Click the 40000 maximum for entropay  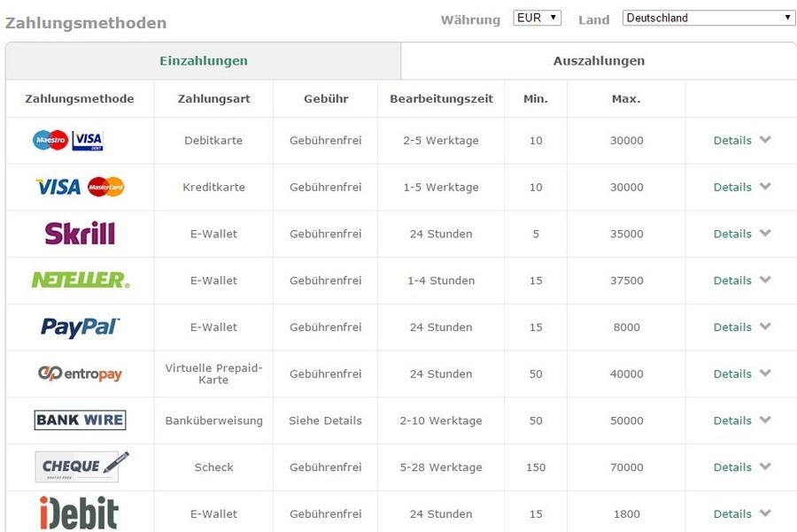(627, 374)
